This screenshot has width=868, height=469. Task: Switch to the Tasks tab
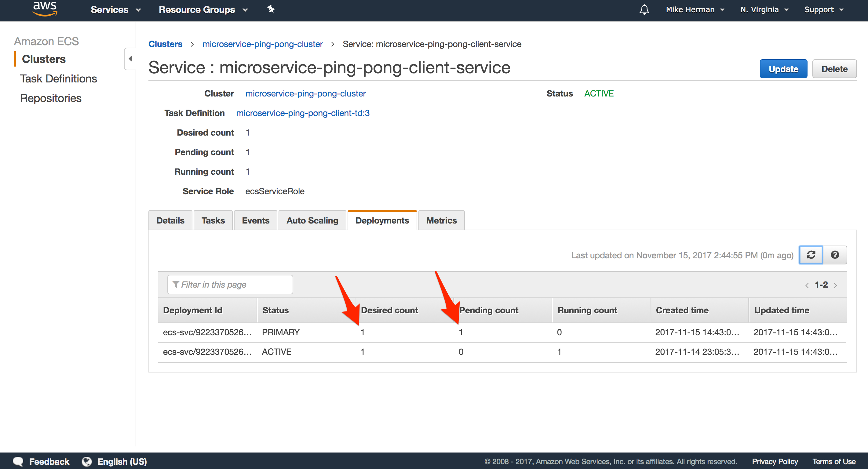213,220
